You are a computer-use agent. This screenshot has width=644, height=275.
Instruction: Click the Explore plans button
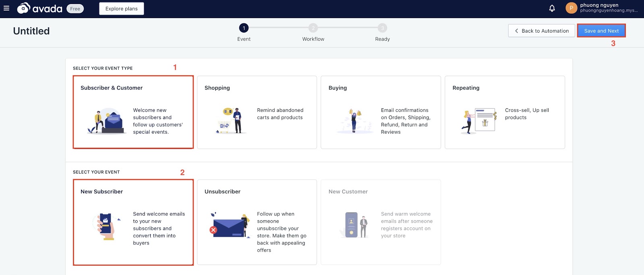click(122, 8)
